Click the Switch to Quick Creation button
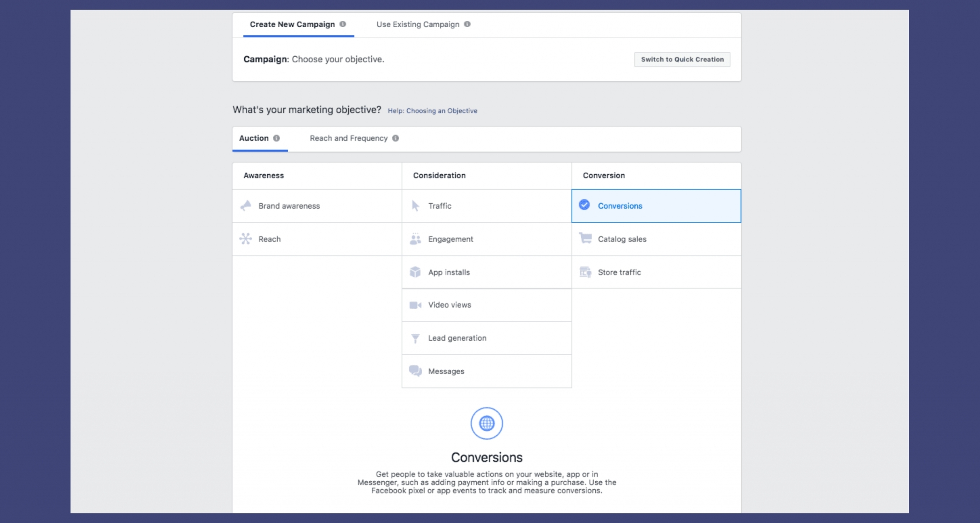Viewport: 980px width, 523px height. [682, 59]
